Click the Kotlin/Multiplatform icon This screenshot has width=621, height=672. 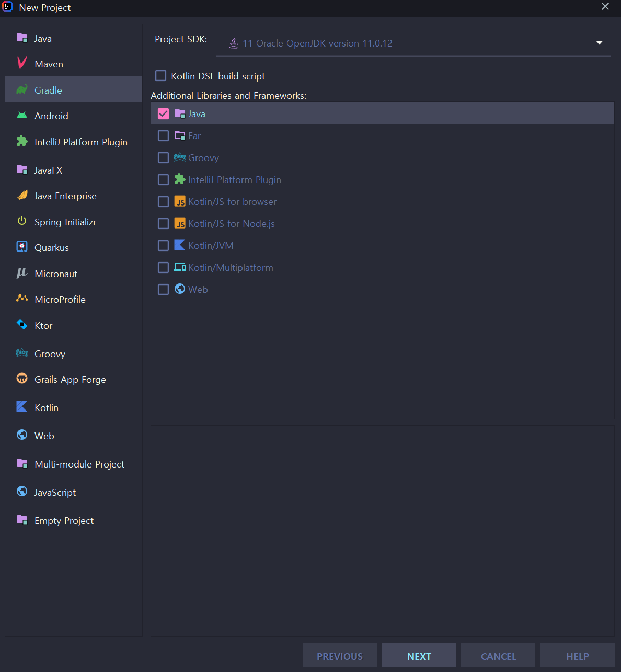180,267
